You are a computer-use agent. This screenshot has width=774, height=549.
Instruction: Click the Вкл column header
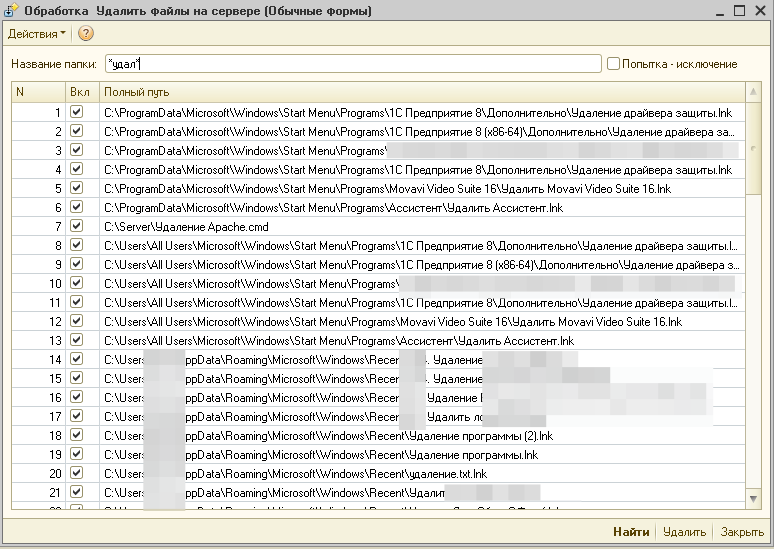click(x=82, y=92)
